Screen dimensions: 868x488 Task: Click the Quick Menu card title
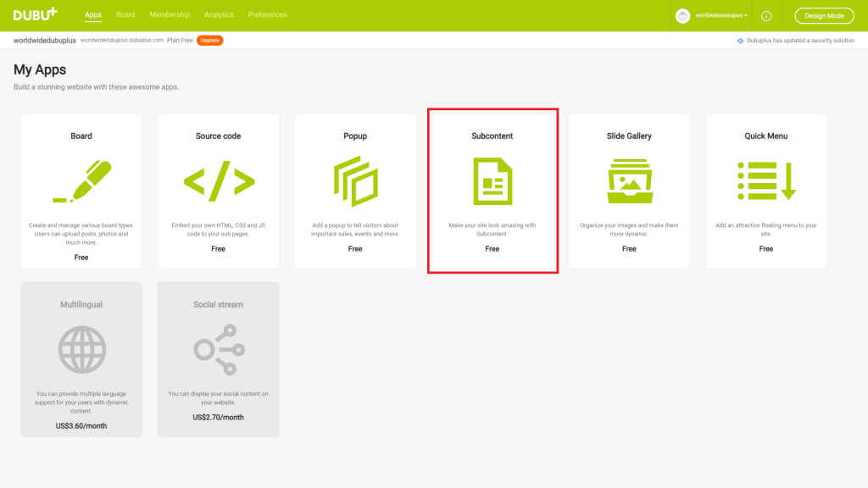tap(766, 136)
